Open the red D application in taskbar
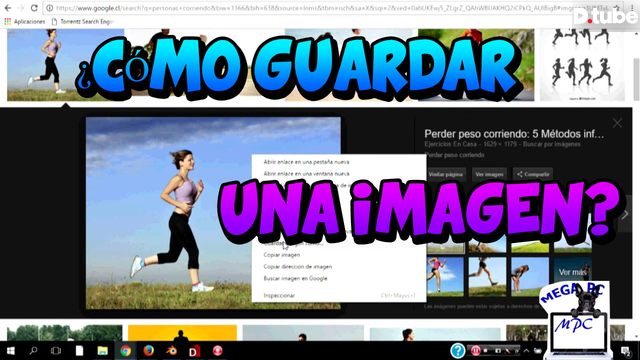 click(194, 351)
